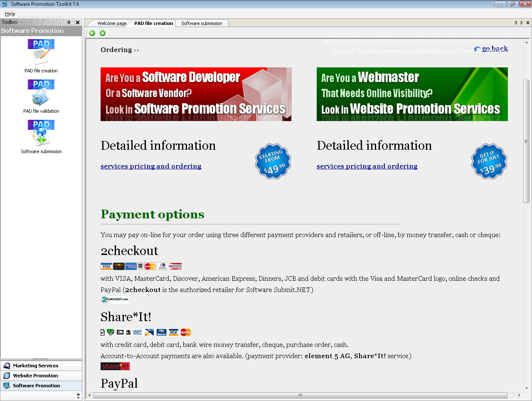Select the PAD file creation tab
The width and height of the screenshot is (532, 401).
[153, 23]
